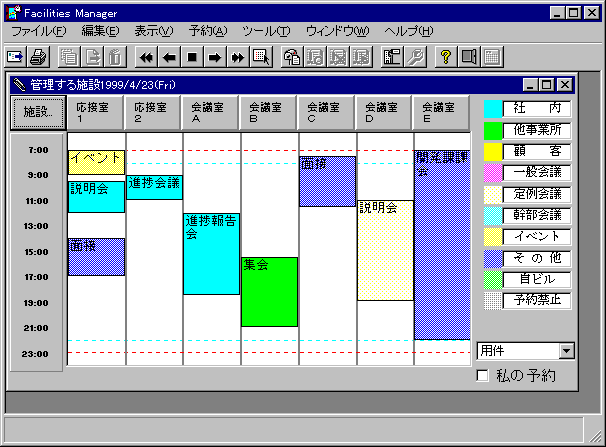Viewport: 606px width, 447px height.
Task: Click the Facilities Manager app icon in title bar
Action: coord(14,13)
